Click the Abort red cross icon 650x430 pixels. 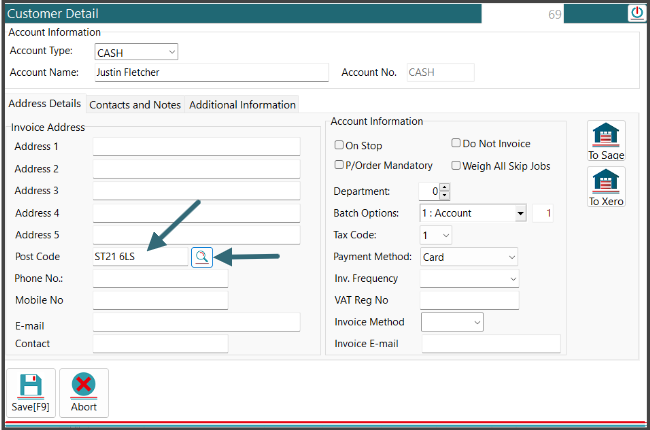click(83, 386)
